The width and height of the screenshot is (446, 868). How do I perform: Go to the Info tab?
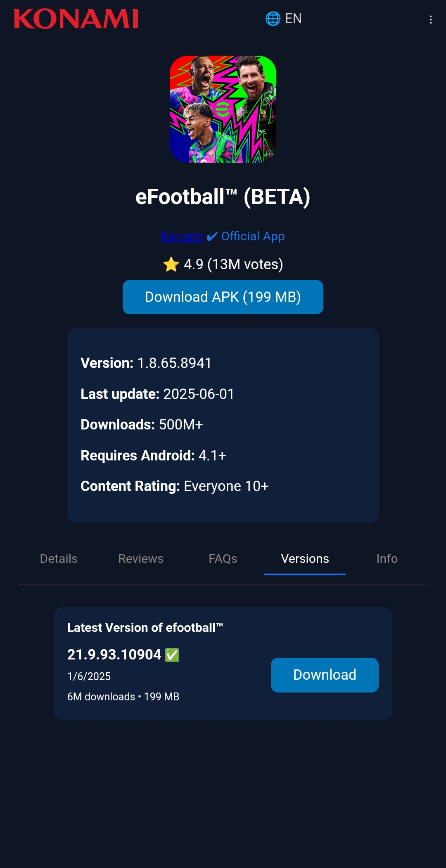click(x=387, y=559)
